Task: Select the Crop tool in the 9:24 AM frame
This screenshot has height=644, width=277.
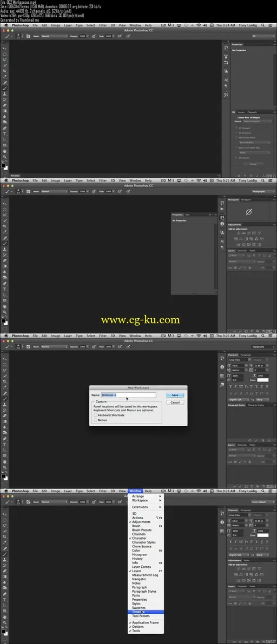Action: (5, 71)
